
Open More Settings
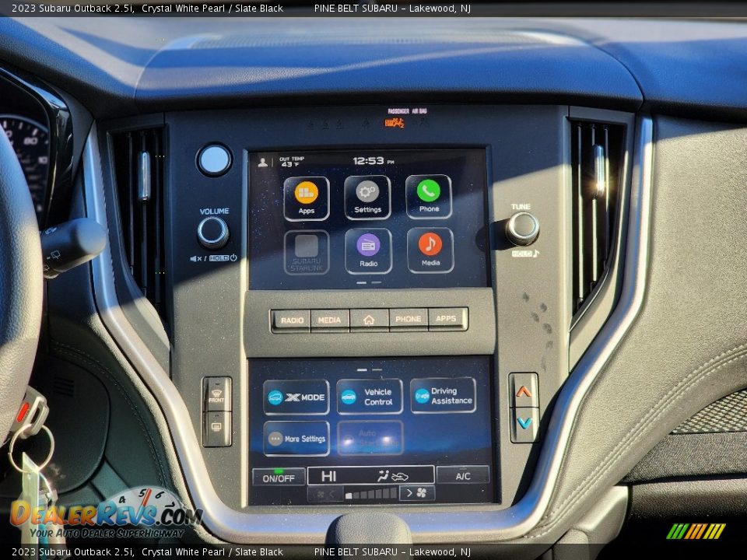[296, 439]
